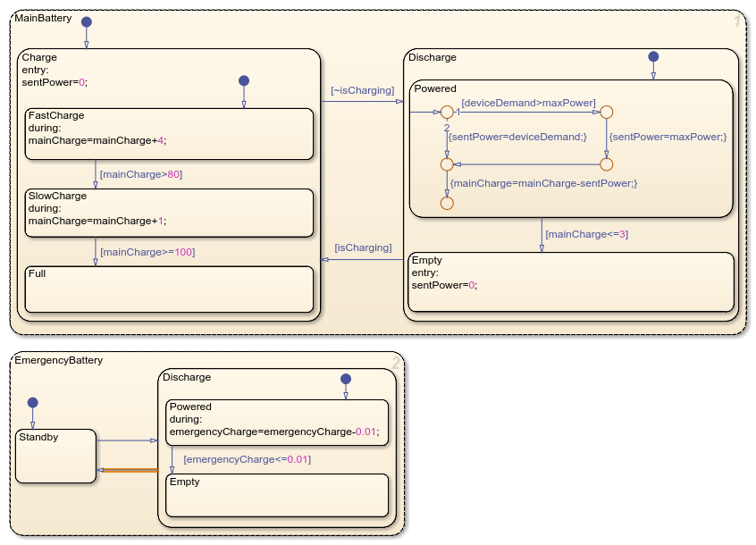Click the [deviceDemand>maxPower] condition label
This screenshot has width=756, height=545.
click(x=528, y=103)
